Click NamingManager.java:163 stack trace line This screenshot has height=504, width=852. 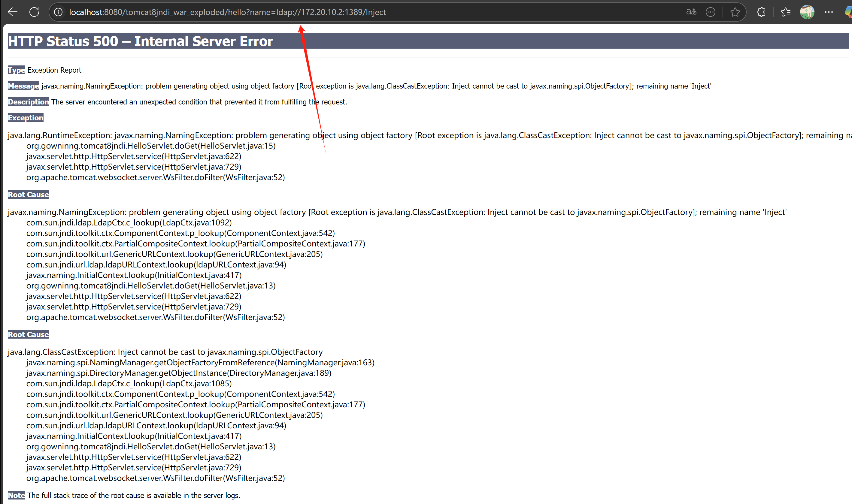pos(200,362)
